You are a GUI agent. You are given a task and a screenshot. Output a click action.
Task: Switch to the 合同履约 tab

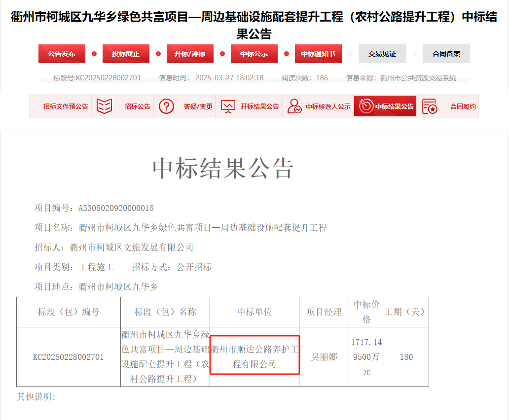[463, 106]
